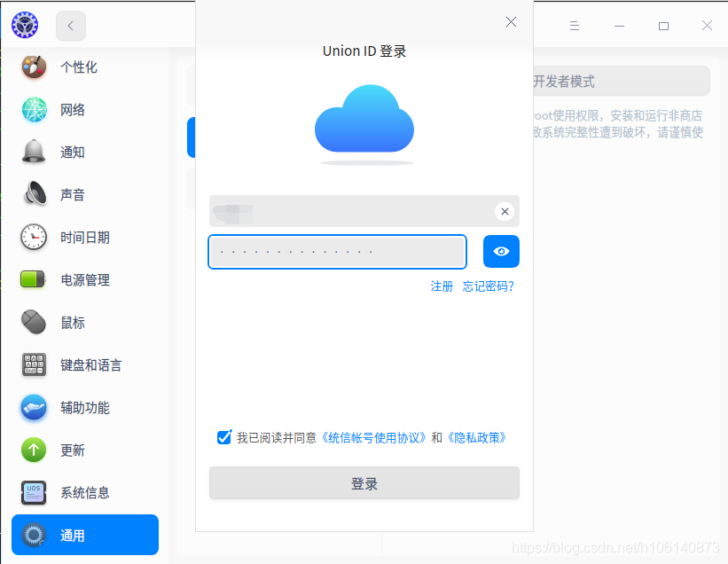Open the 网络 network globe icon

tap(34, 110)
